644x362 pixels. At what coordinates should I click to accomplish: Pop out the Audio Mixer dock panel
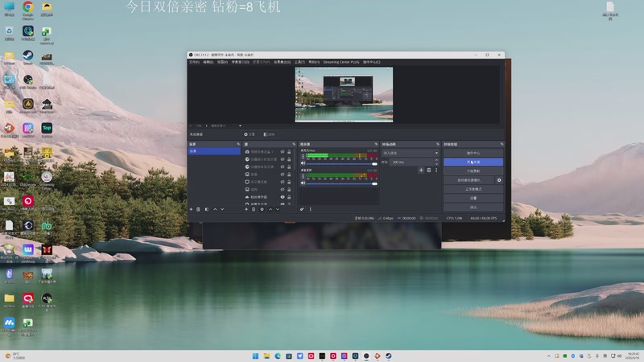tap(376, 144)
